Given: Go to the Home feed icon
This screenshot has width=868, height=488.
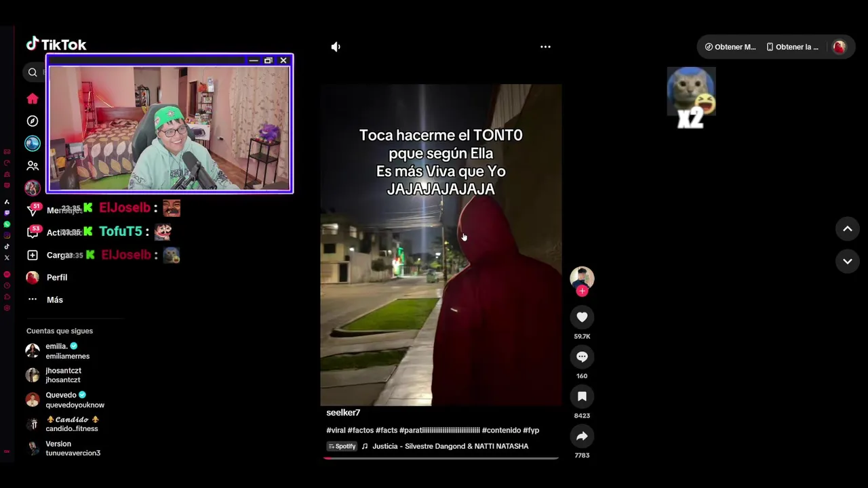Looking at the screenshot, I should coord(33,99).
